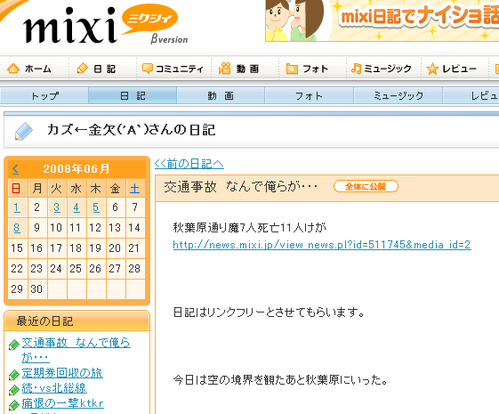Image resolution: width=499 pixels, height=414 pixels.
Task: Click the Community speech bubble icon
Action: click(147, 68)
